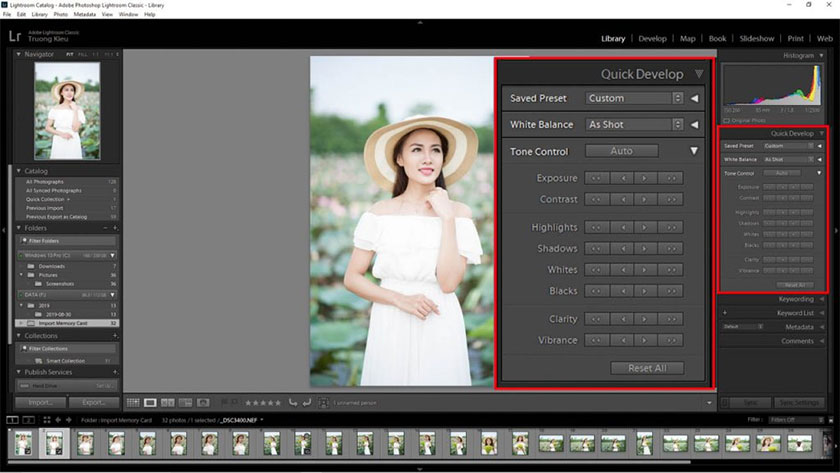Screen dimensions: 840x473
Task: Select the Screenshots folder
Action: (68, 284)
